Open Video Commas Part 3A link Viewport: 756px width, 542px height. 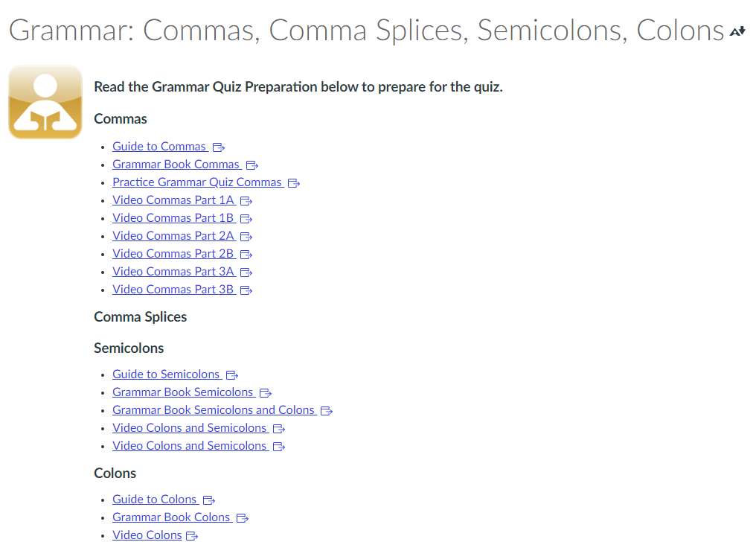point(173,271)
